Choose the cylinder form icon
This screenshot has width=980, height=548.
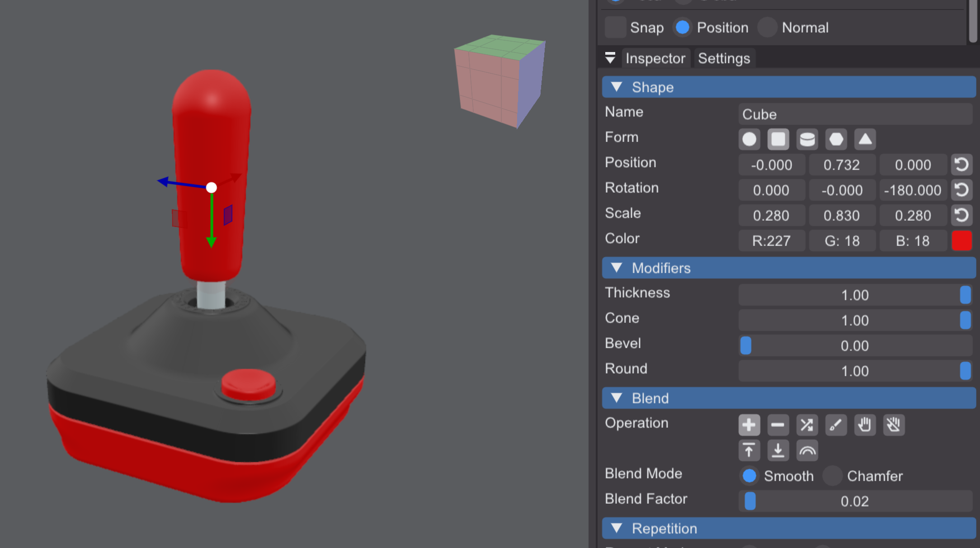pos(807,139)
